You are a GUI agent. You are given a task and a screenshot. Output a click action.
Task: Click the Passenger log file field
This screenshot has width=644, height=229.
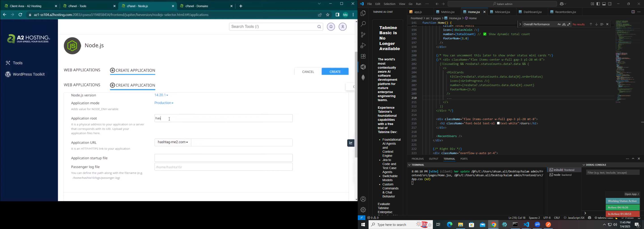tap(224, 167)
